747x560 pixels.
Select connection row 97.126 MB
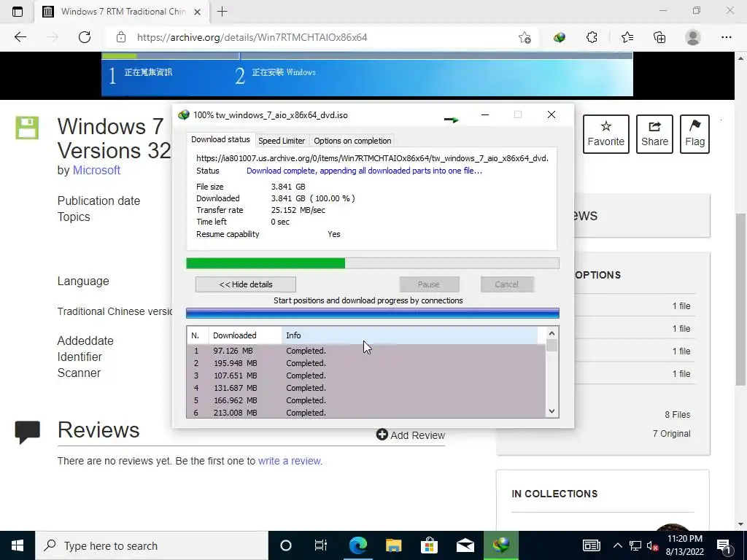pyautogui.click(x=366, y=351)
